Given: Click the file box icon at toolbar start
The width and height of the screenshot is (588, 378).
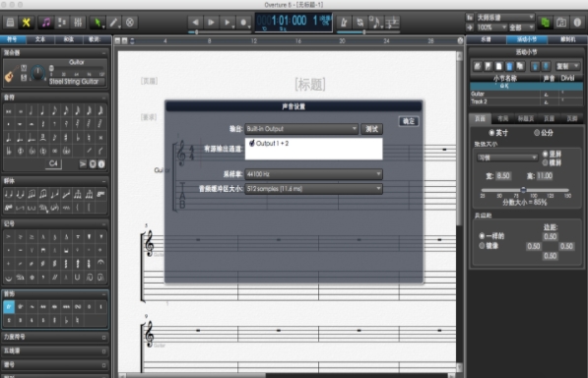Looking at the screenshot, I should point(10,23).
